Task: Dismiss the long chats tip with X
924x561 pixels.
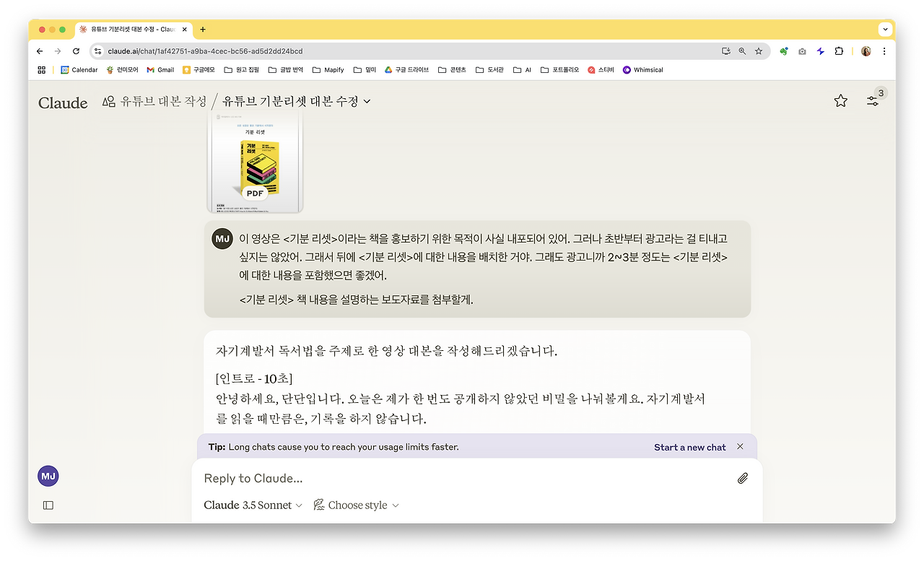Action: pos(739,446)
